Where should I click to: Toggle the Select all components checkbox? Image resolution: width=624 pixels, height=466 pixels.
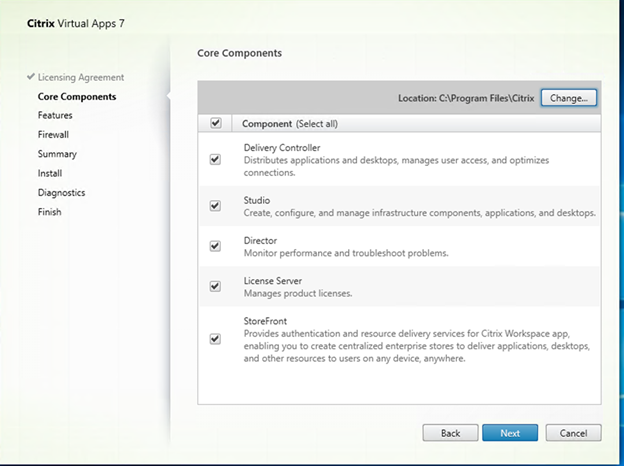[216, 123]
